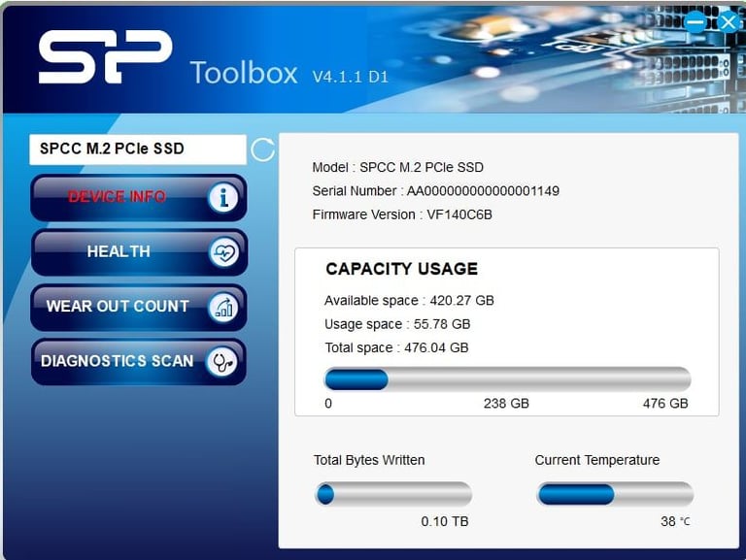Open the WEAR OUT COUNT section
Image resolution: width=746 pixels, height=560 pixels.
pos(139,307)
